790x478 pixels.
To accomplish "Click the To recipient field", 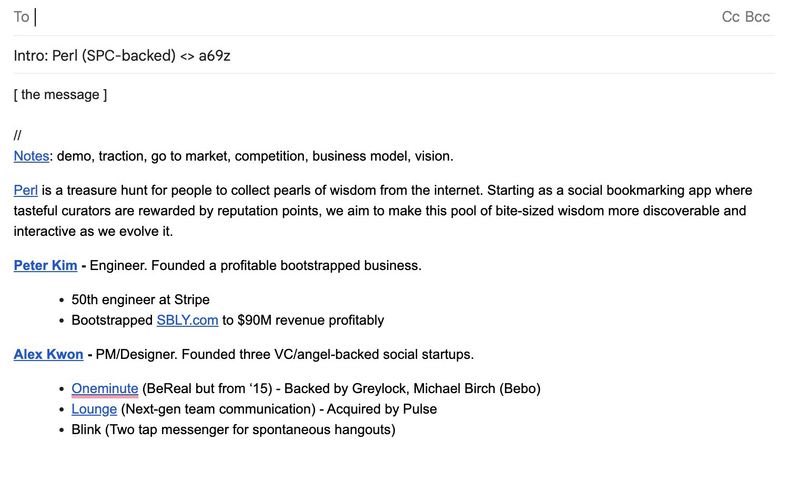I will [373, 17].
